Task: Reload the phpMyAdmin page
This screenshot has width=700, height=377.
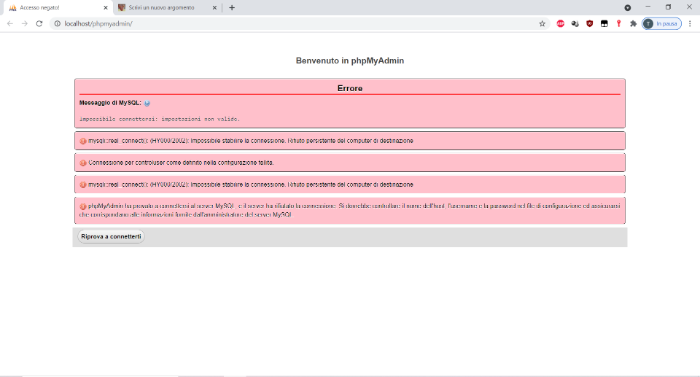Action: (x=39, y=24)
